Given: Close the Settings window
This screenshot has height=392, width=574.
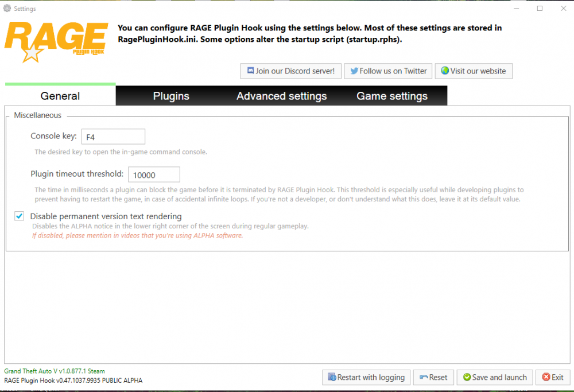Looking at the screenshot, I should (x=564, y=9).
